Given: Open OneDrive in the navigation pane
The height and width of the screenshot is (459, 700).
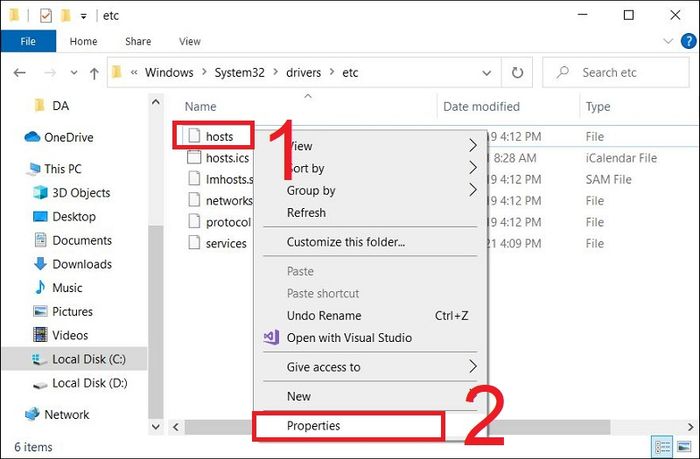Looking at the screenshot, I should click(68, 137).
